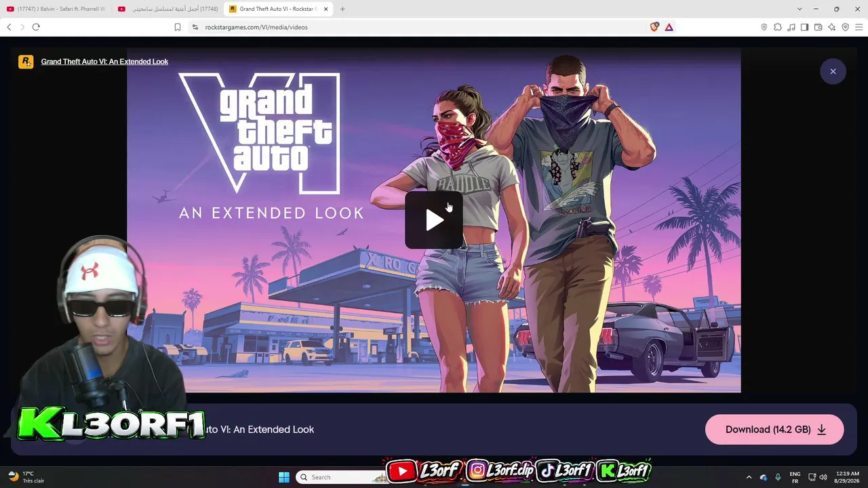The width and height of the screenshot is (868, 488).
Task: Switch the ENG FR input language
Action: [795, 477]
